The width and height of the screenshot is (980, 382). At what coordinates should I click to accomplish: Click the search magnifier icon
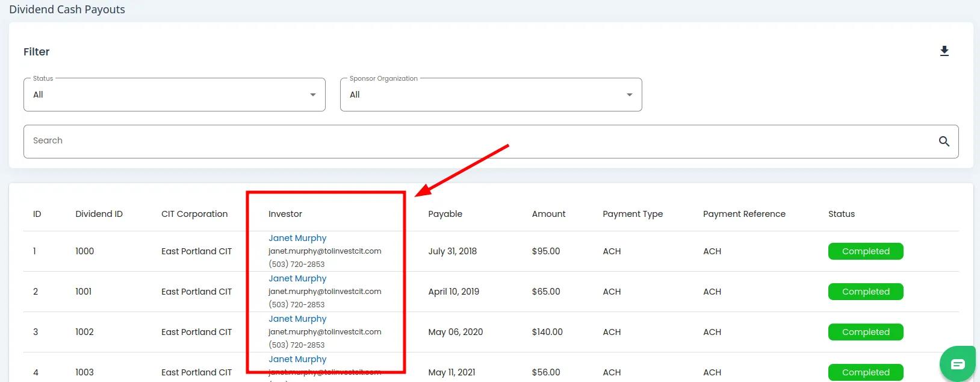tap(944, 141)
